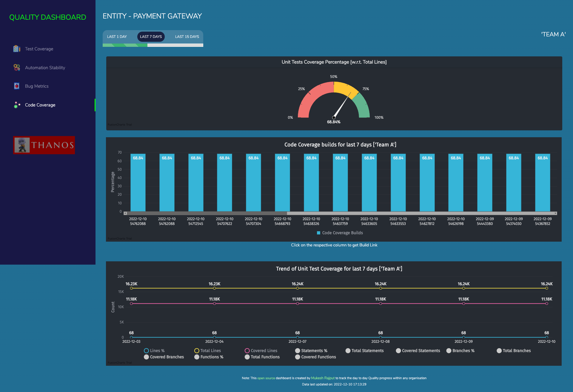Click the bar for build 54762088 first column
The width and height of the screenshot is (573, 392).
138,183
